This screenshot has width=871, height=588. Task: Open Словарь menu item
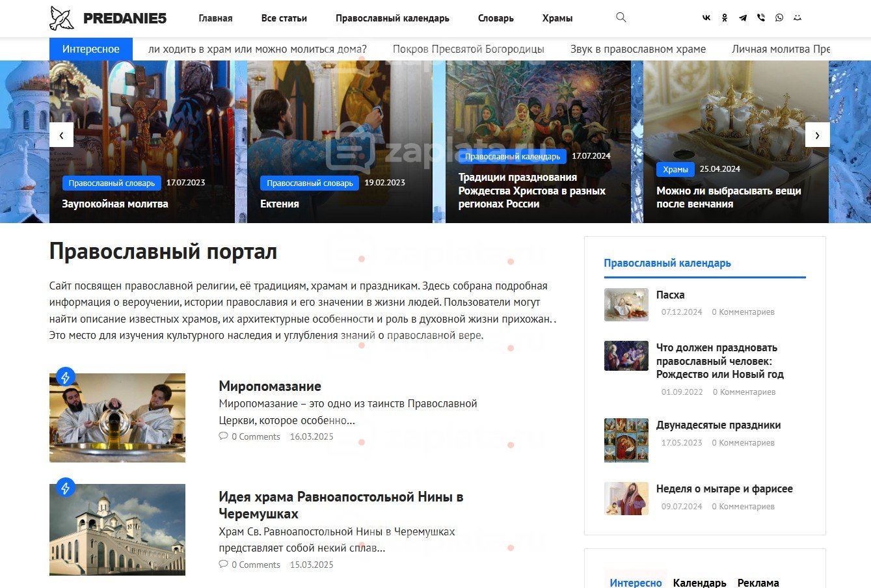(496, 18)
